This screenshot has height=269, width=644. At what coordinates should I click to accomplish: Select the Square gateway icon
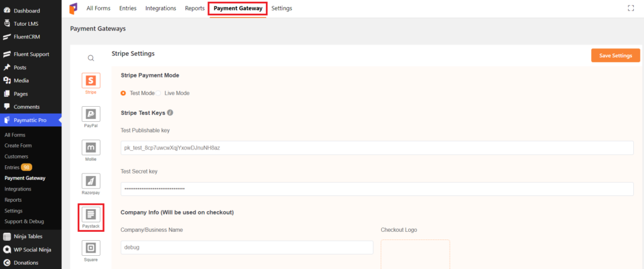[x=91, y=248]
